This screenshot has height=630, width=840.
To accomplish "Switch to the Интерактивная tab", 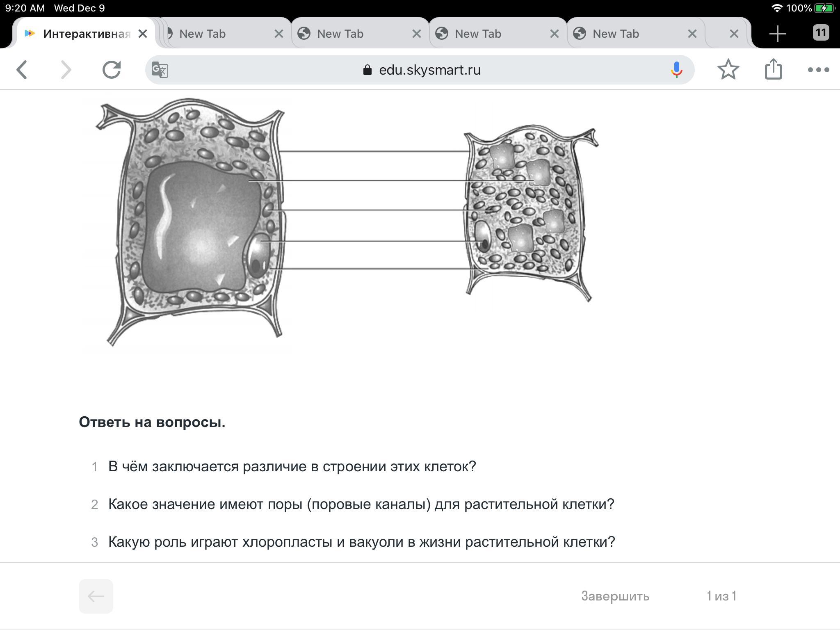I will 86,34.
